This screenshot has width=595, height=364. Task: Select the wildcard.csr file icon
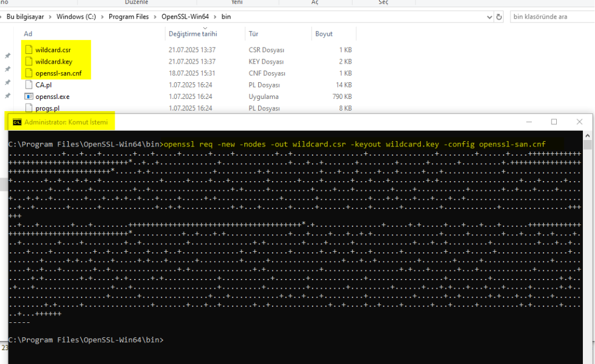(29, 50)
